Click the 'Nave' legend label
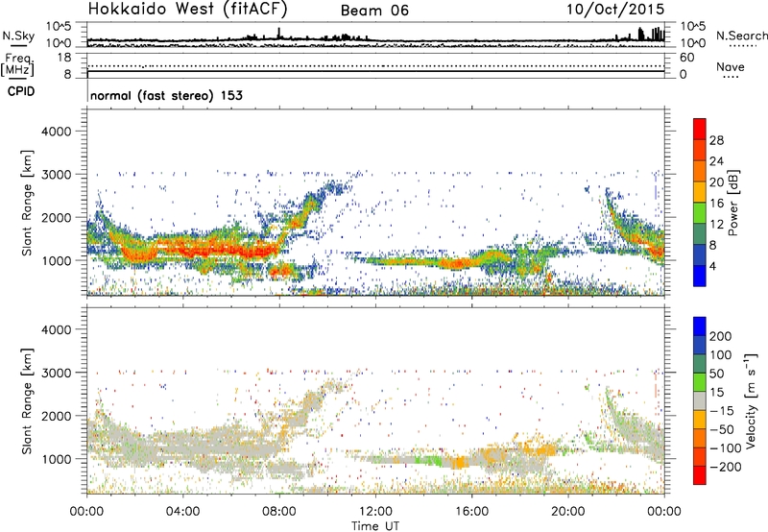 731,67
